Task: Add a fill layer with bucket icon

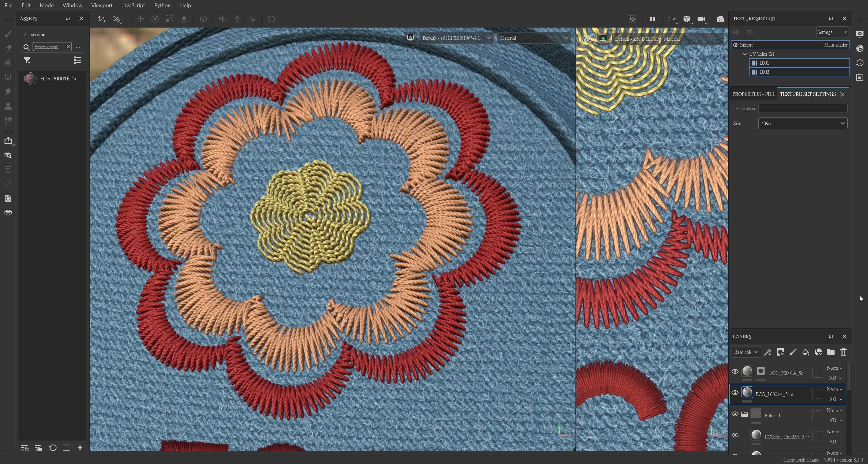Action: [805, 352]
